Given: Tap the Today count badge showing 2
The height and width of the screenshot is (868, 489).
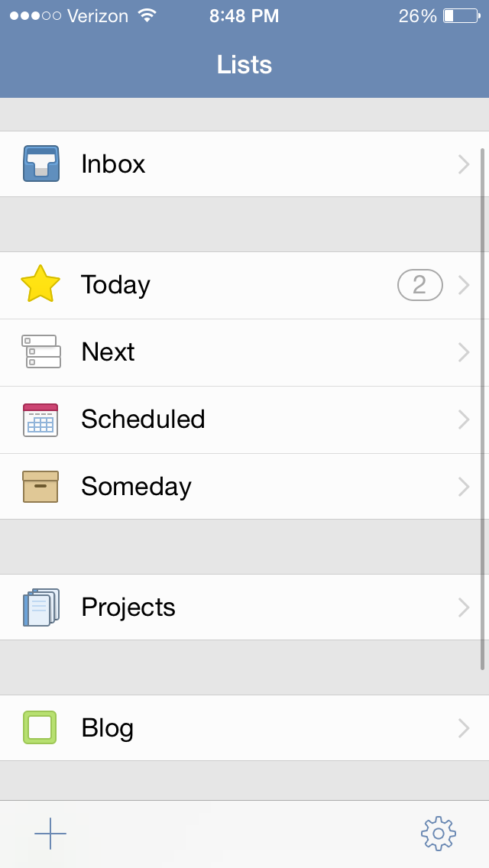Looking at the screenshot, I should click(419, 285).
